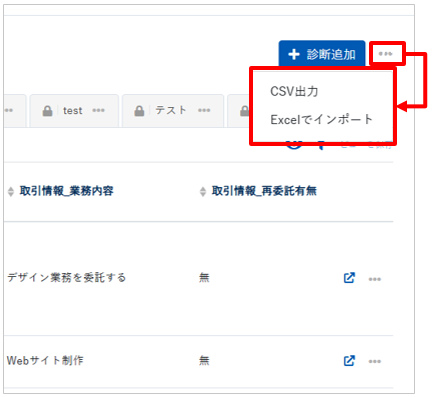Sort by 取引情報_再委託有無 using sort arrows
The width and height of the screenshot is (432, 397).
click(x=203, y=192)
